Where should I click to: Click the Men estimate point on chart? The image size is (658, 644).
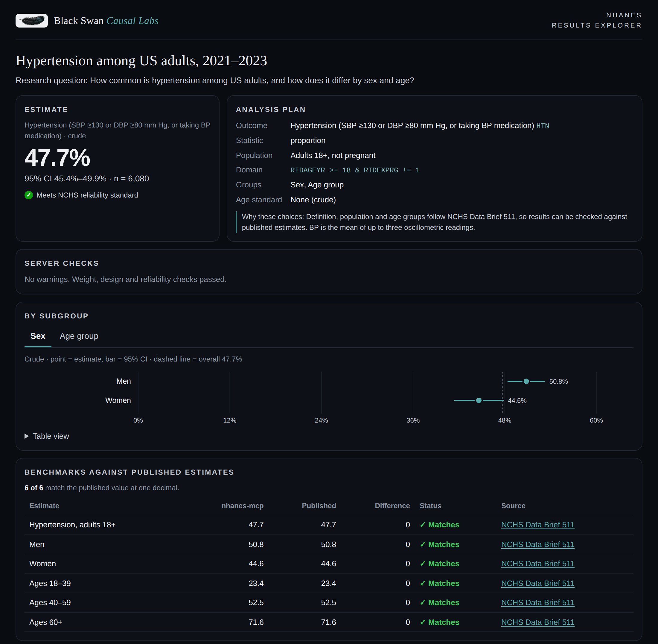[526, 381]
